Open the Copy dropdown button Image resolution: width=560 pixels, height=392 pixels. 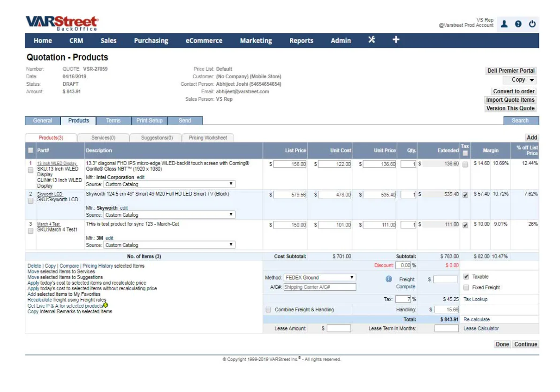520,80
